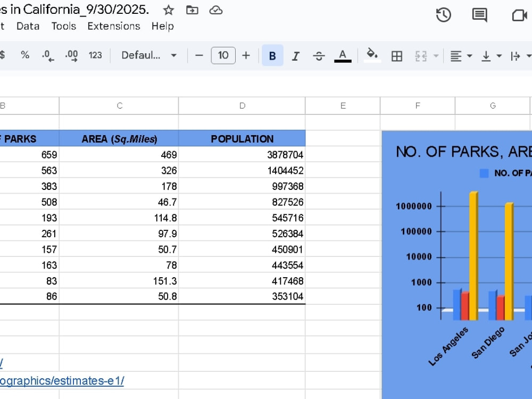This screenshot has height=399, width=532.
Task: Open the estimates-e1 hyperlink
Action: 62,381
